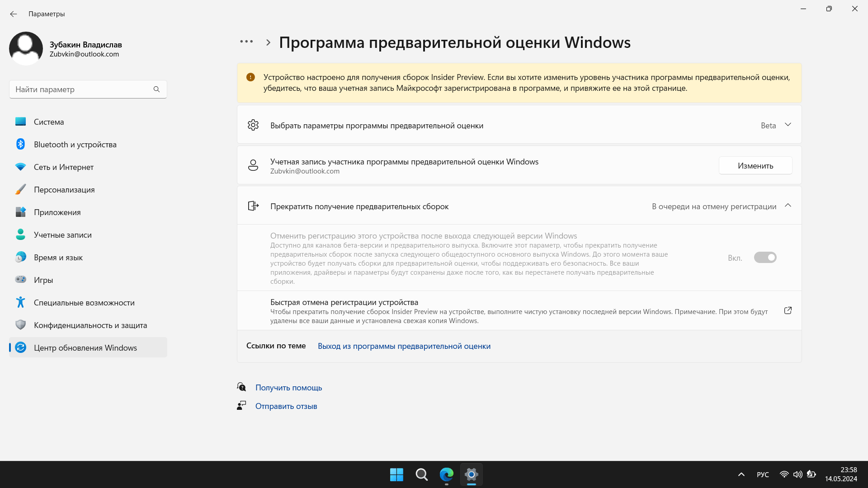Click the 'В очереди на отмену регистрации' status

[714, 206]
